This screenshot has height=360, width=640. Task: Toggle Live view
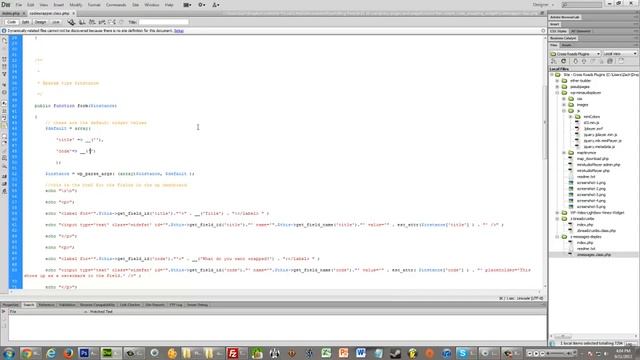(x=56, y=22)
